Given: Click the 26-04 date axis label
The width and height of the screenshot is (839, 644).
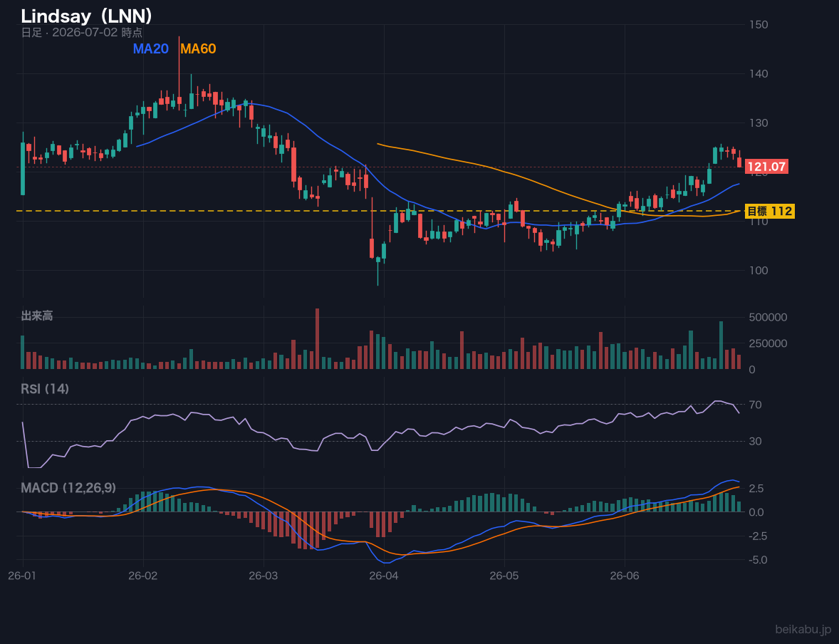Looking at the screenshot, I should point(384,576).
